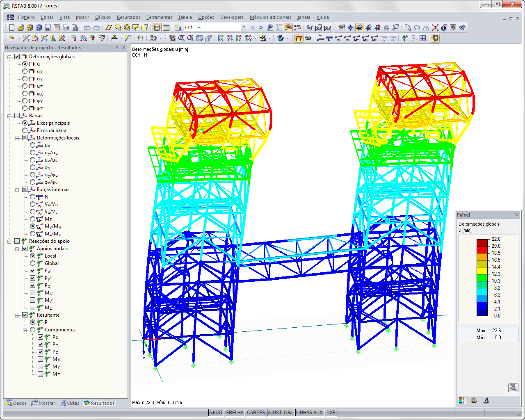Toggle the LINHAS AUX. status bar button
Screen dimensions: 525x420
(310, 413)
